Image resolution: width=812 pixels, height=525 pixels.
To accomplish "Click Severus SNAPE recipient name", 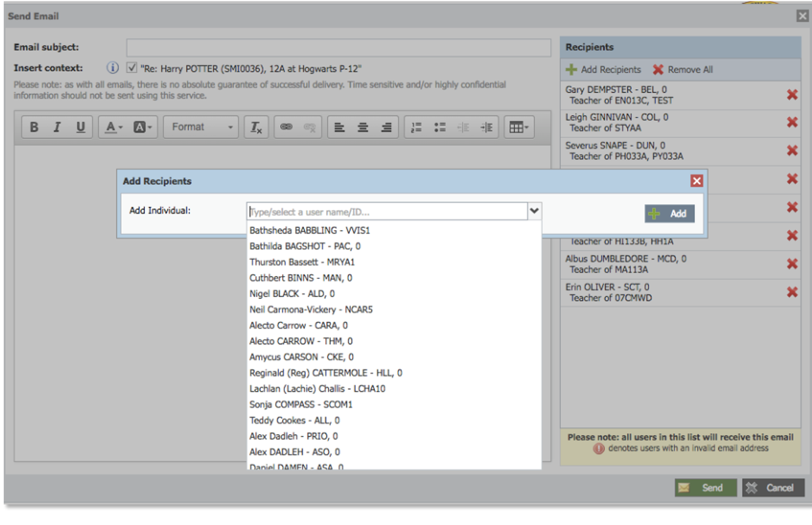I will (615, 146).
